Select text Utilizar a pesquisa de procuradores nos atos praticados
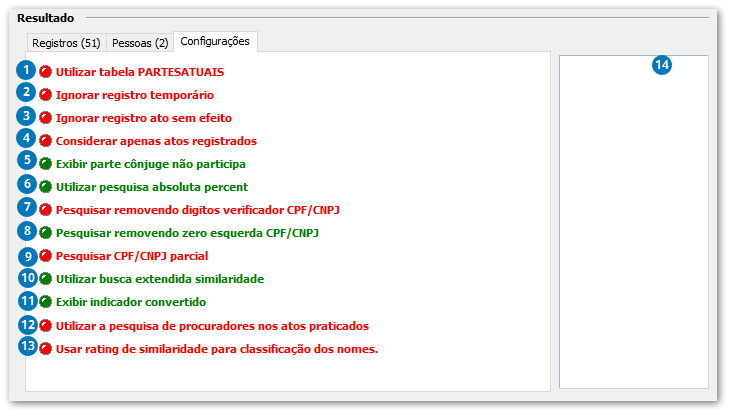 (212, 326)
